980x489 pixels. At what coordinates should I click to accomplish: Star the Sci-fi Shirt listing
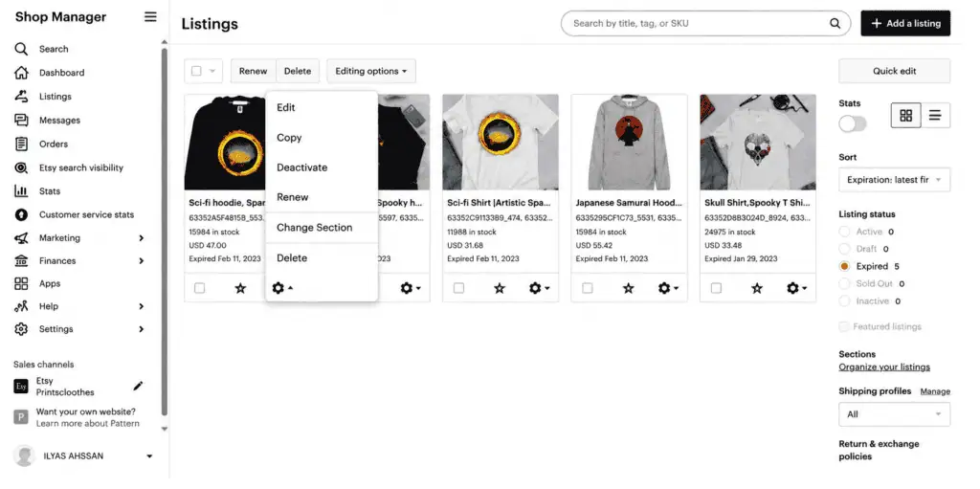pyautogui.click(x=500, y=288)
